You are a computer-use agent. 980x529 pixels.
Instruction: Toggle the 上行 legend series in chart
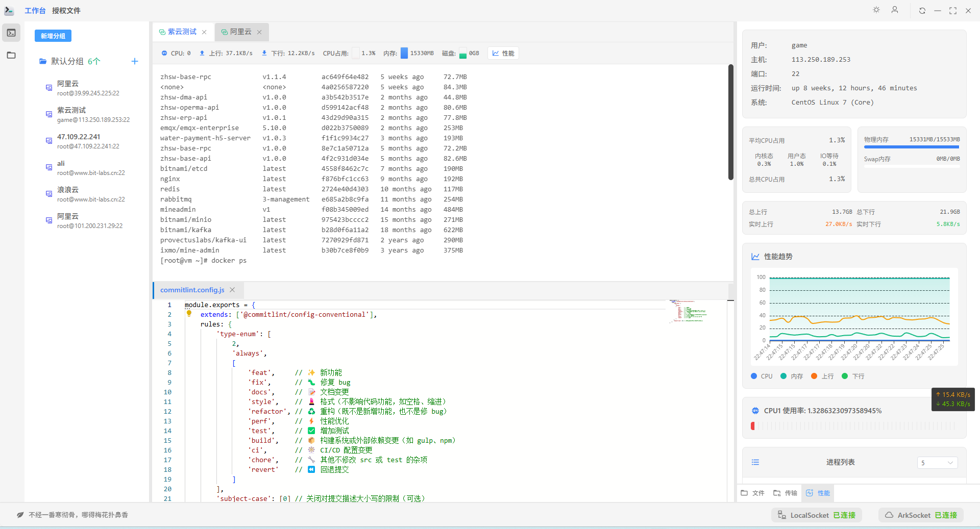pyautogui.click(x=822, y=376)
